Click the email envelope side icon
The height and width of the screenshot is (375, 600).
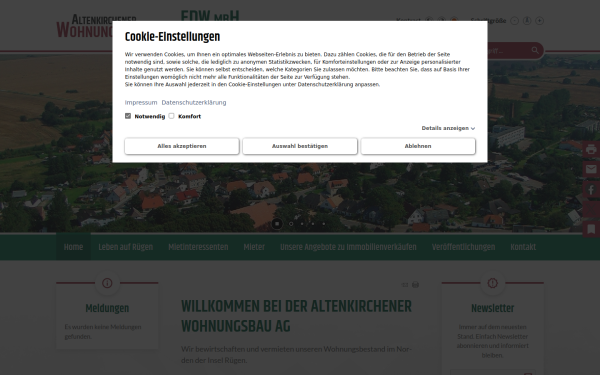(x=591, y=169)
